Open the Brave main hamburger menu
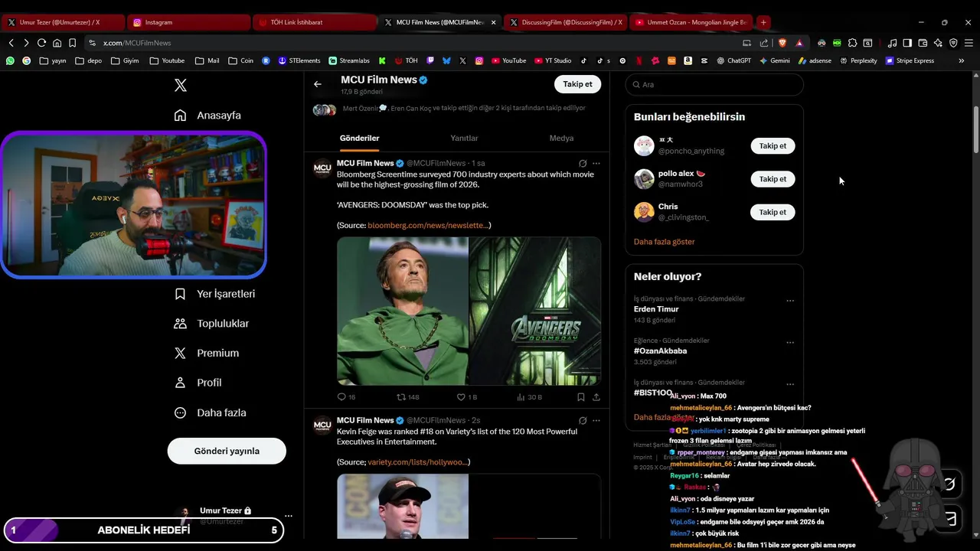The width and height of the screenshot is (980, 551). 969,43
